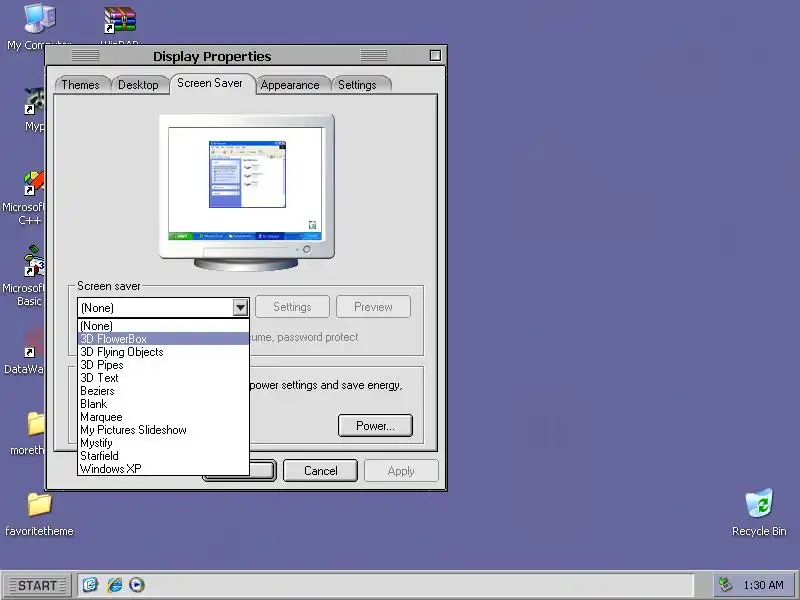Select the Screen Saver tab
This screenshot has height=600, width=800.
(x=210, y=83)
